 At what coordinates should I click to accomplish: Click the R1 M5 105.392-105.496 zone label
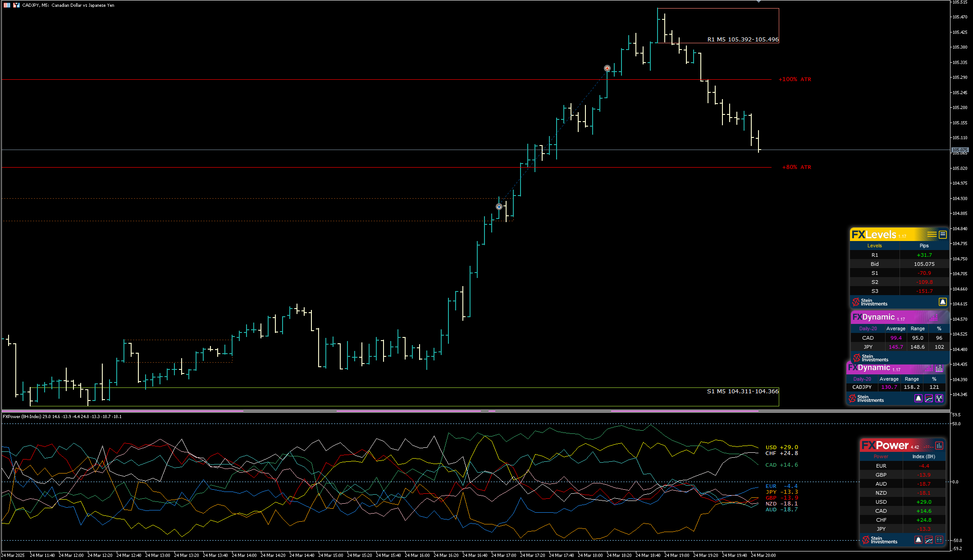pos(743,40)
